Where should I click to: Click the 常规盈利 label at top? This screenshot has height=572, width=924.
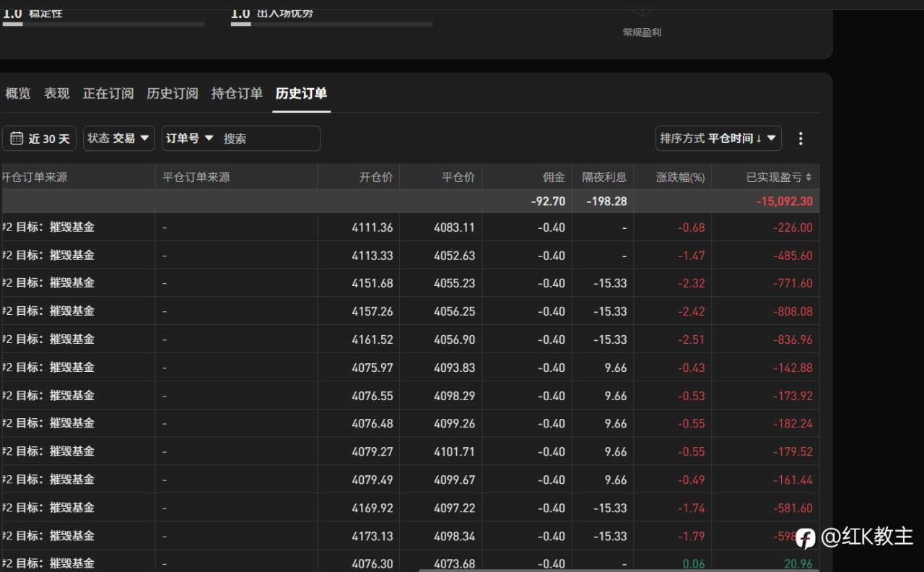[x=642, y=32]
